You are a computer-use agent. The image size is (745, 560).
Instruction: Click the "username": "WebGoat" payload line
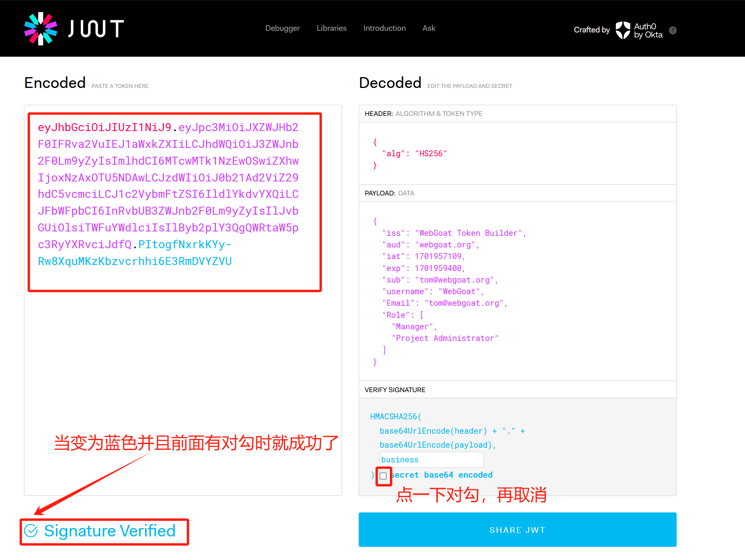[433, 291]
